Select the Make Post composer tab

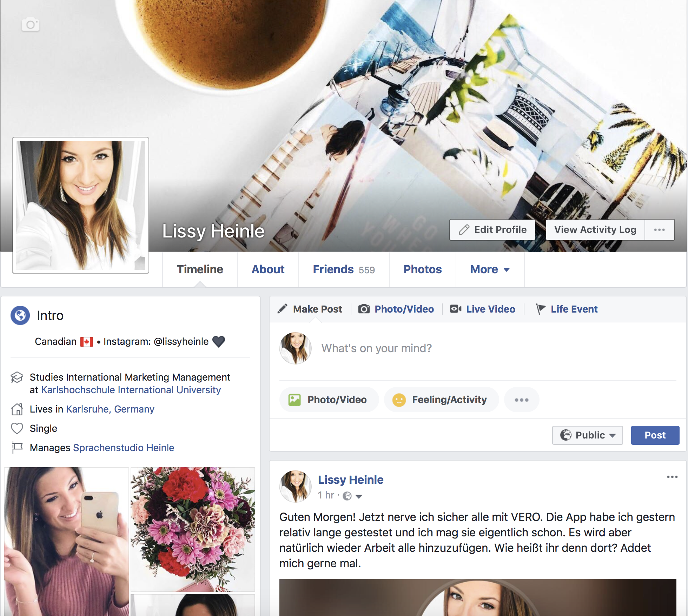[310, 309]
